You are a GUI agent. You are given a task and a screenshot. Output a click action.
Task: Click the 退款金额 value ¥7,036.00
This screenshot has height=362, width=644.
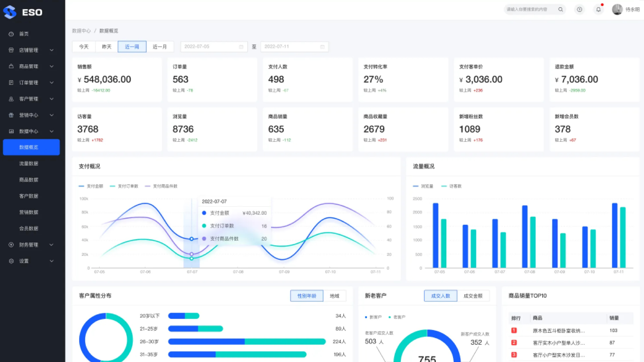coord(576,79)
